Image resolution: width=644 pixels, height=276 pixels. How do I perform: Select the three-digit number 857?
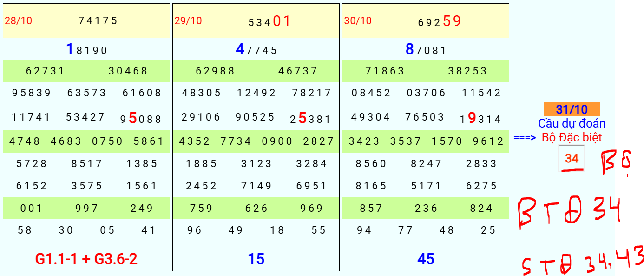click(x=371, y=209)
